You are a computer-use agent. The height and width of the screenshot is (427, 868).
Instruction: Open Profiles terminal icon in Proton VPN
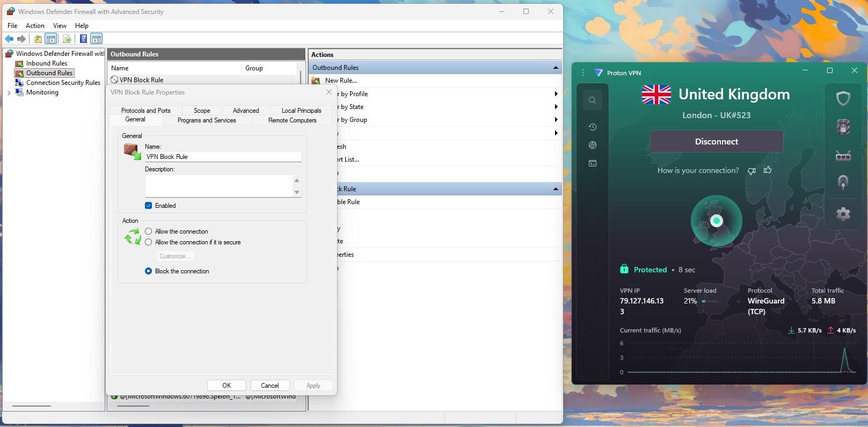[x=592, y=163]
